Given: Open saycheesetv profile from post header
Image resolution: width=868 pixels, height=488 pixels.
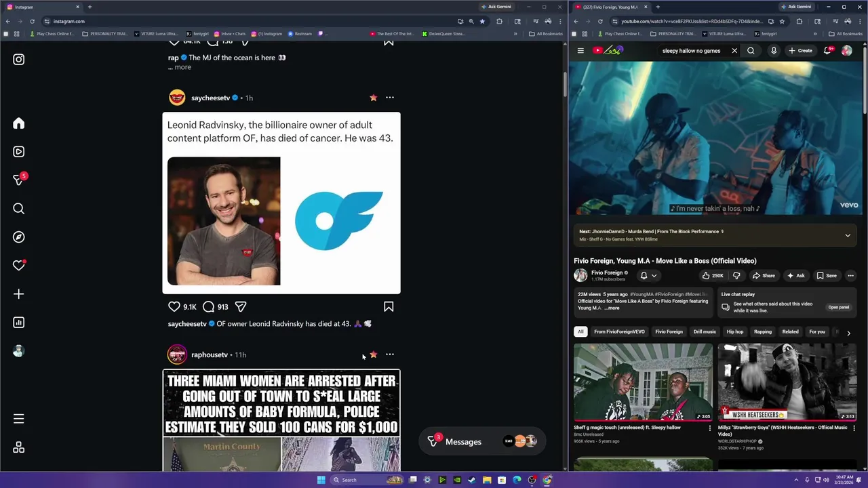Looking at the screenshot, I should click(210, 98).
